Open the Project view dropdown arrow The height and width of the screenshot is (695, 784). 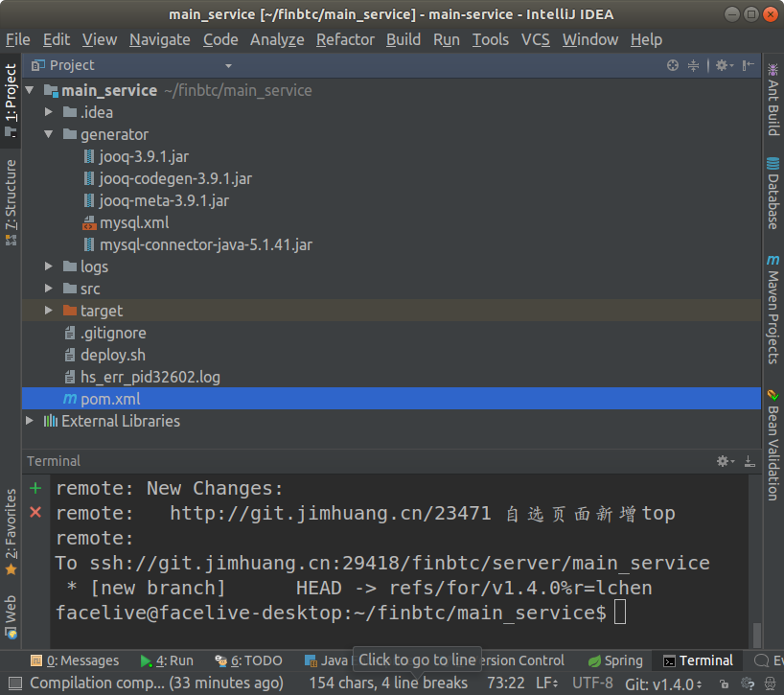tap(228, 65)
